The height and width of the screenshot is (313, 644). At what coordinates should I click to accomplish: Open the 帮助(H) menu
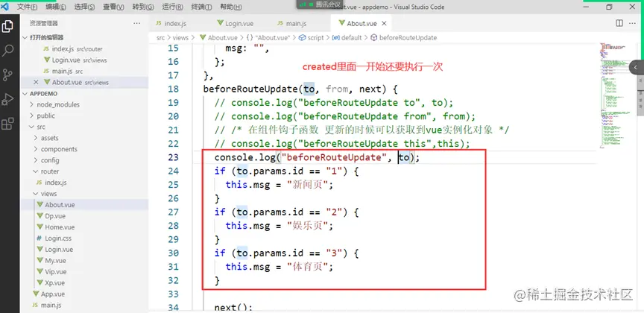[x=231, y=7]
